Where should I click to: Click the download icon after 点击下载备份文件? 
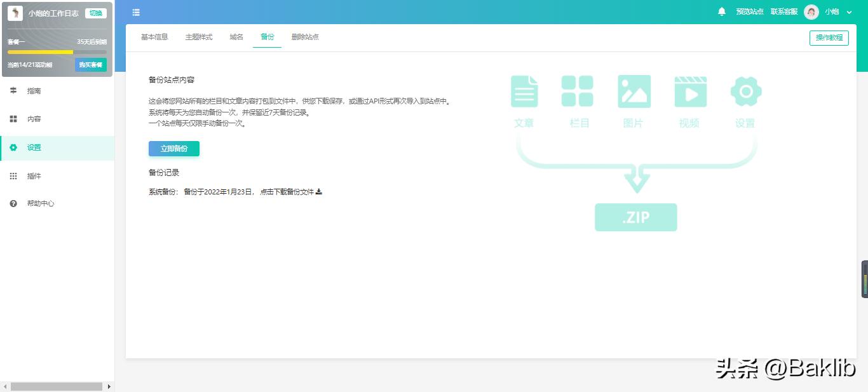319,191
